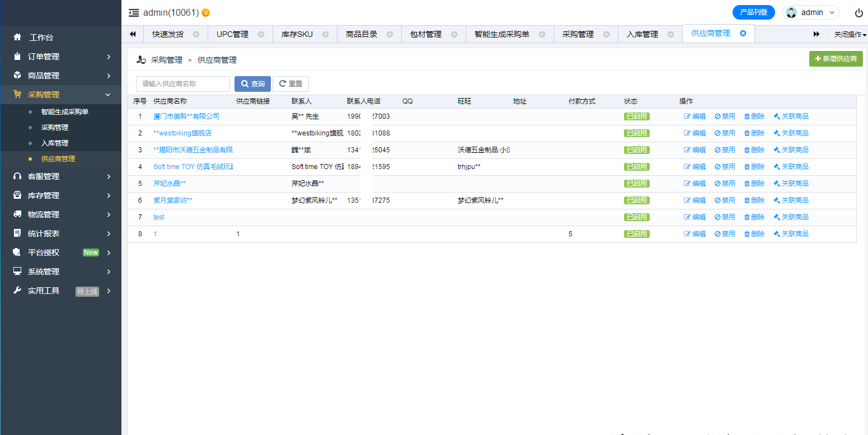This screenshot has height=435, width=868.
Task: Disable the westbiking旗舰店 supplier
Action: 725,133
